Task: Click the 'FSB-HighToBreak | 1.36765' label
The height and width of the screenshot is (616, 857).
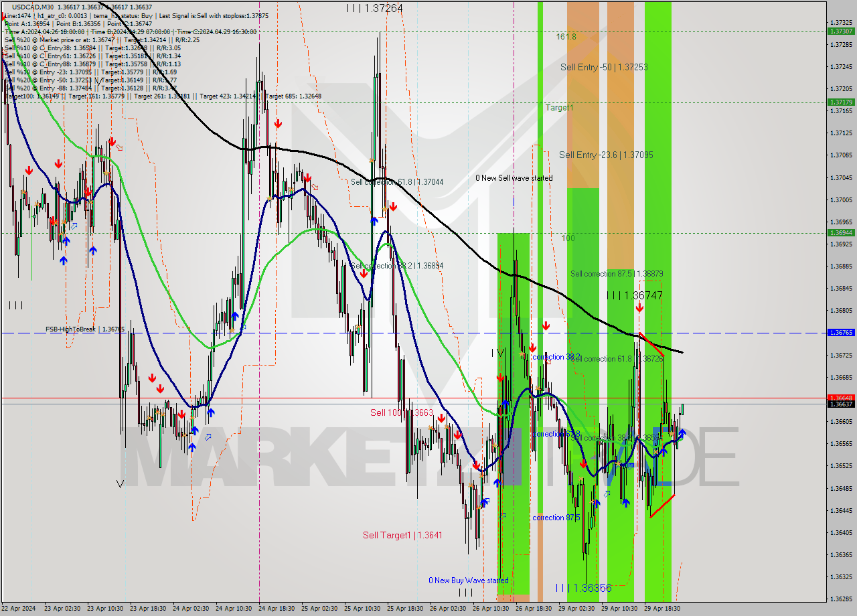Action: pyautogui.click(x=85, y=329)
